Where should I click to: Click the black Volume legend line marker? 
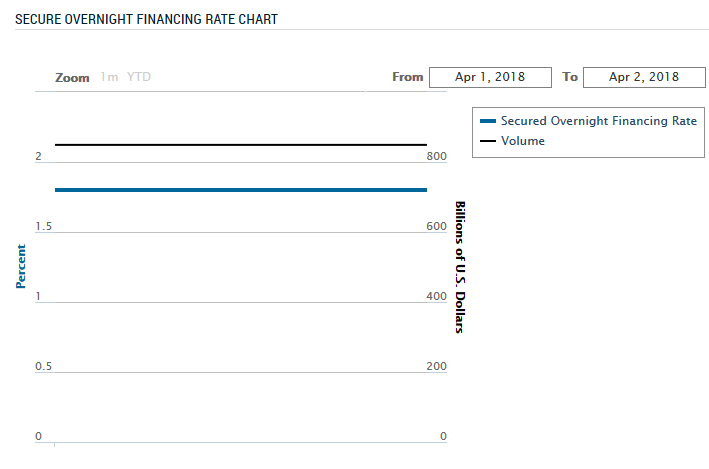[x=488, y=141]
